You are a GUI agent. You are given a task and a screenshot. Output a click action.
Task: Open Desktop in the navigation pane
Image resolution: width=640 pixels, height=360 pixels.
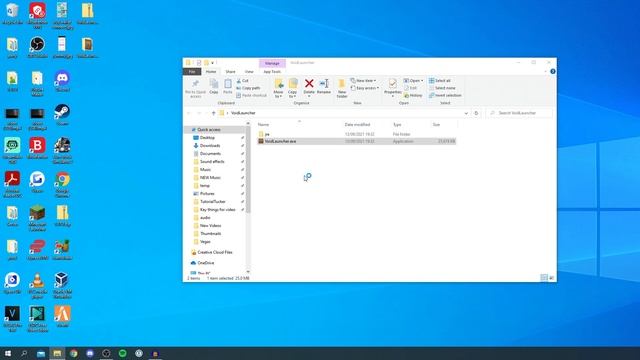[x=207, y=138]
